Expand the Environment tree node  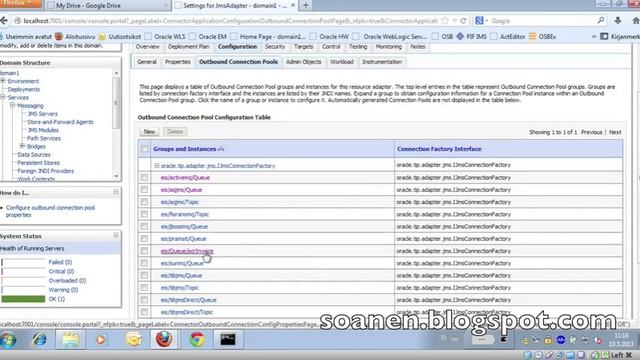tap(3, 81)
